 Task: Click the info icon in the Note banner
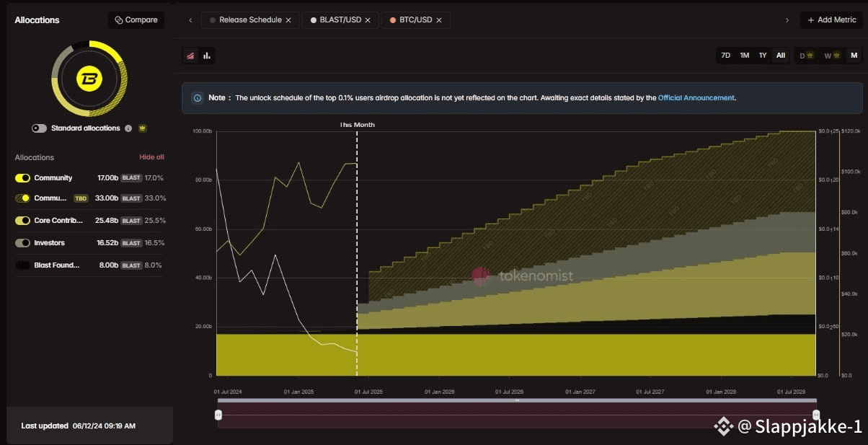197,98
